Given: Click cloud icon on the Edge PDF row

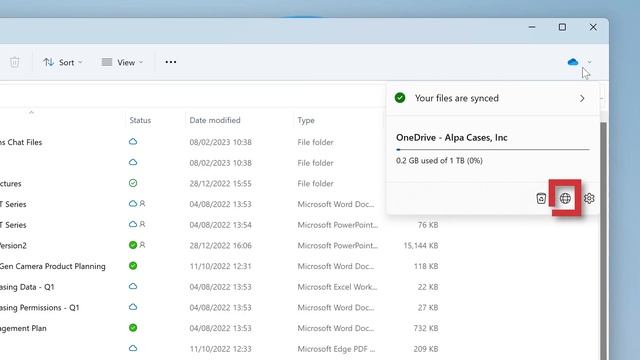Looking at the screenshot, I should click(133, 349).
